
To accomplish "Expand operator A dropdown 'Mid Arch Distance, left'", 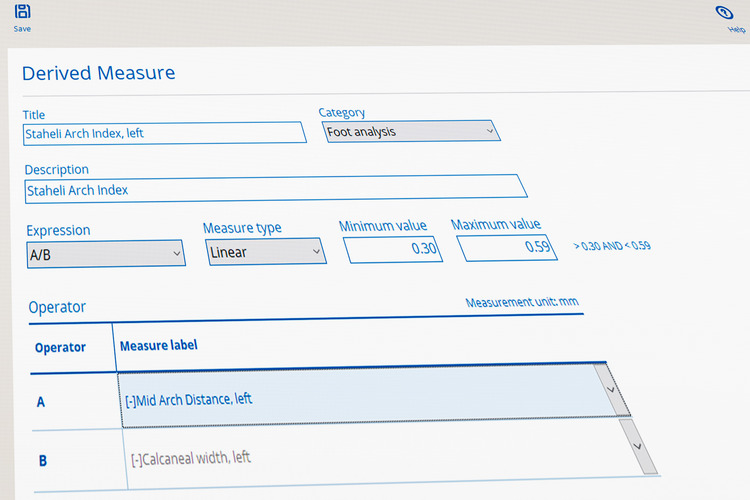I will click(613, 390).
